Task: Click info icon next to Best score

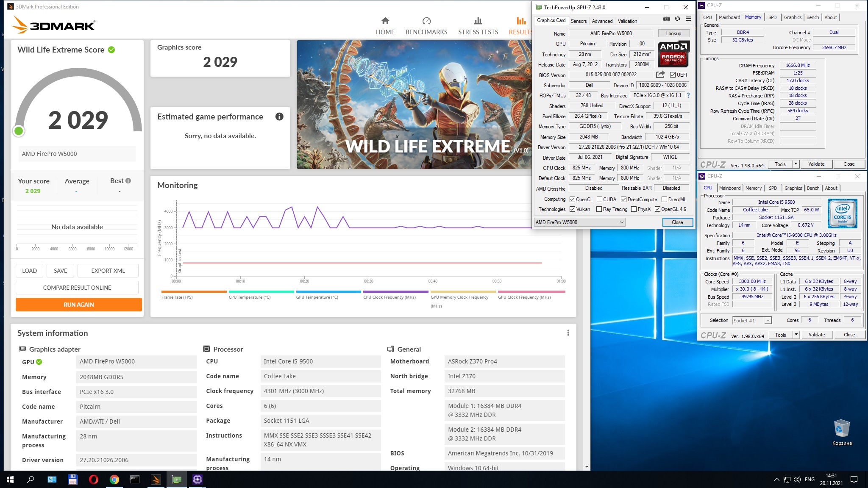Action: pos(128,180)
